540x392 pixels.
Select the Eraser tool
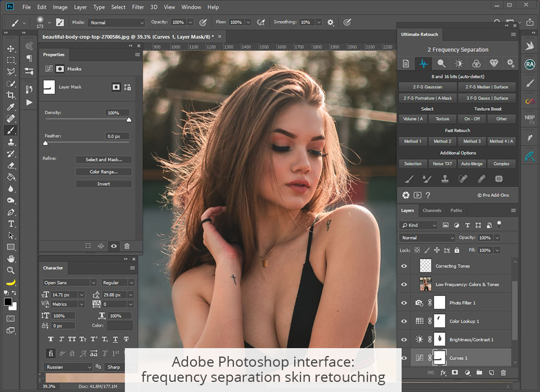click(x=11, y=166)
